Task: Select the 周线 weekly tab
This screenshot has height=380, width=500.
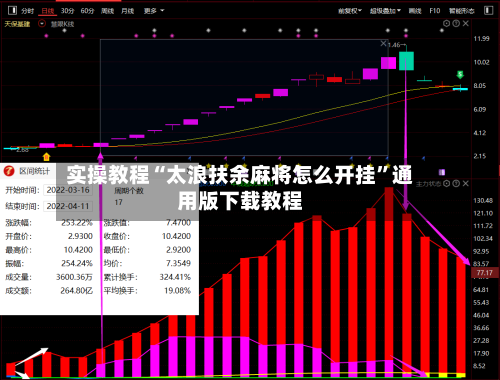Action: tap(107, 11)
